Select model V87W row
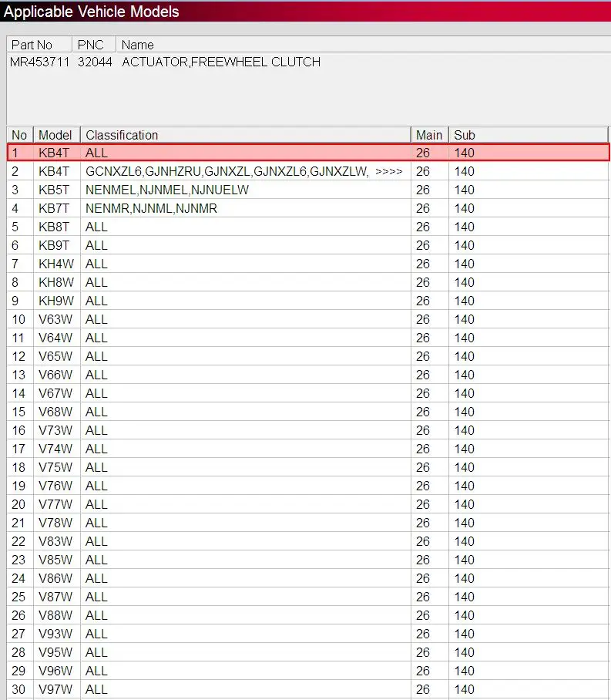The image size is (611, 700). 308,597
